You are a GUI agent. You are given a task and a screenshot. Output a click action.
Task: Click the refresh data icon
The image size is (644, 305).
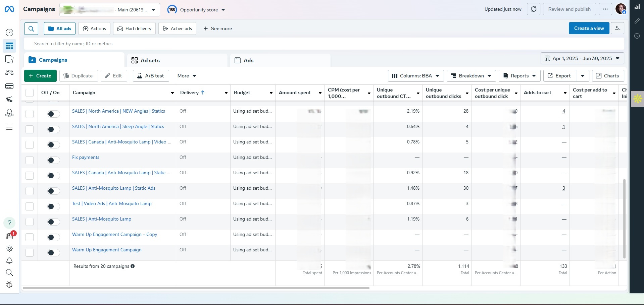click(533, 9)
